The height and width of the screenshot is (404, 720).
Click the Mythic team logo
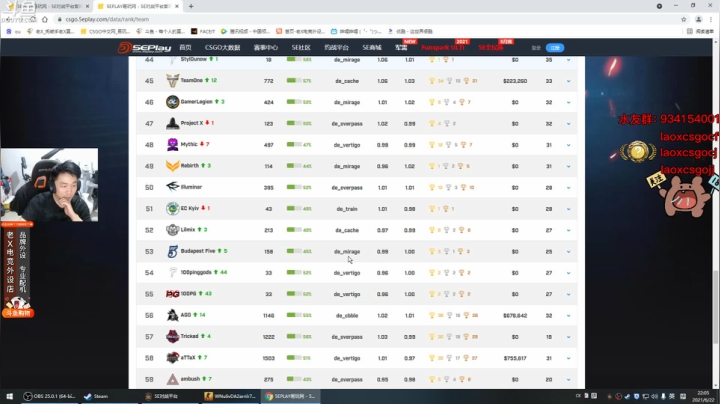pyautogui.click(x=172, y=145)
